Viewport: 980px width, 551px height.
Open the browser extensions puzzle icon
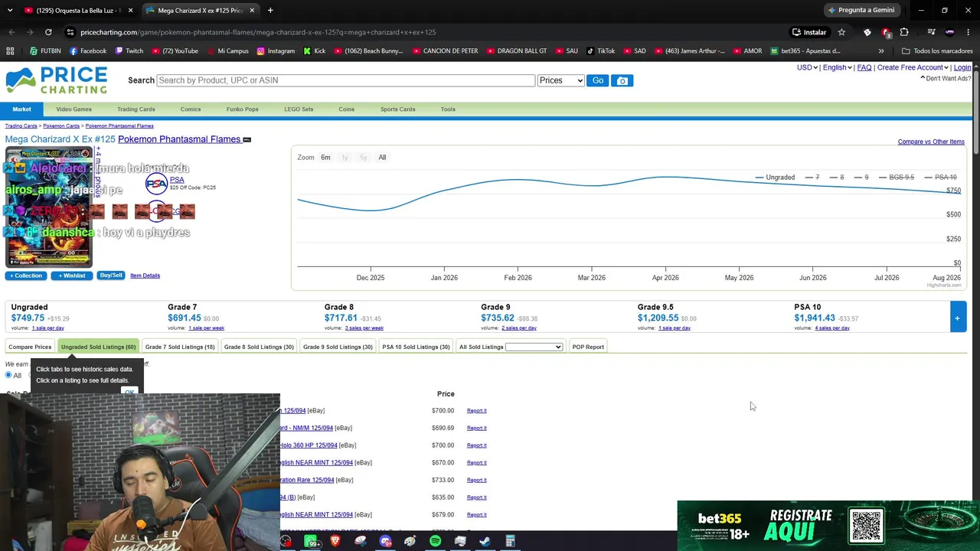pos(904,32)
